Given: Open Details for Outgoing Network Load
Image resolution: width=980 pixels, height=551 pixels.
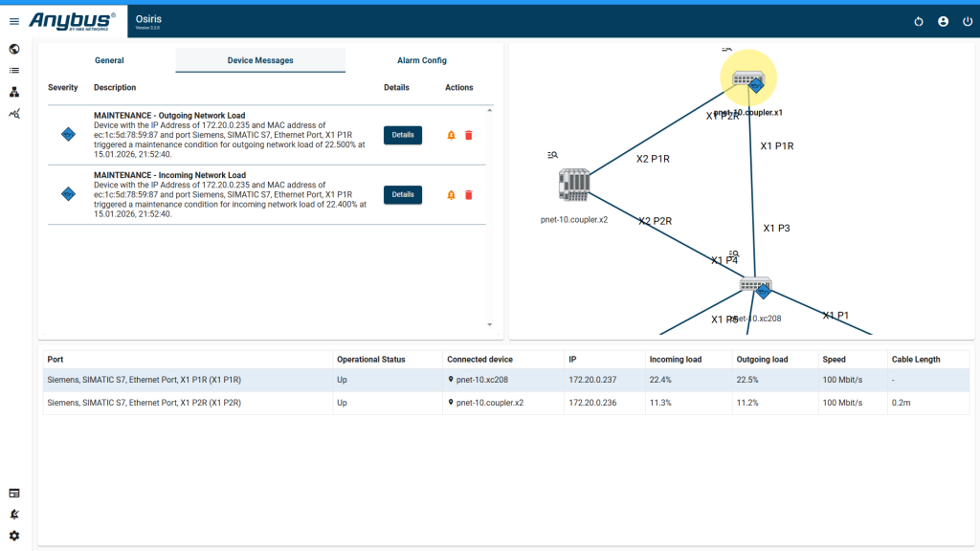Looking at the screenshot, I should coord(403,135).
